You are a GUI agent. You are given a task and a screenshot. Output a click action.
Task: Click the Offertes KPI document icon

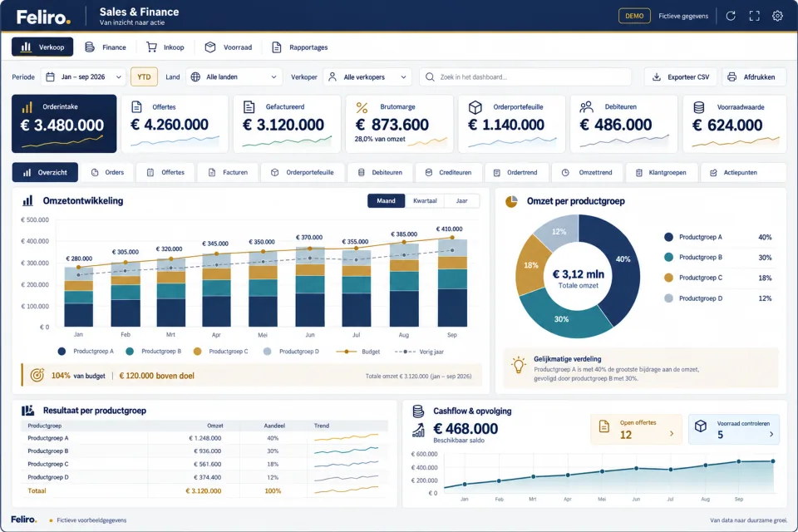(x=136, y=107)
